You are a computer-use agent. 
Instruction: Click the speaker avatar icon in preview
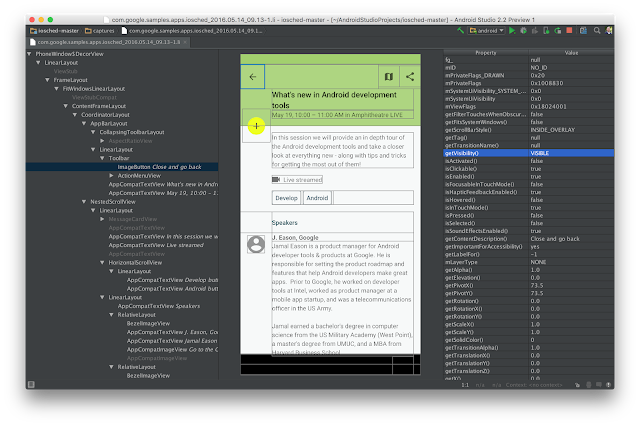[x=256, y=244]
